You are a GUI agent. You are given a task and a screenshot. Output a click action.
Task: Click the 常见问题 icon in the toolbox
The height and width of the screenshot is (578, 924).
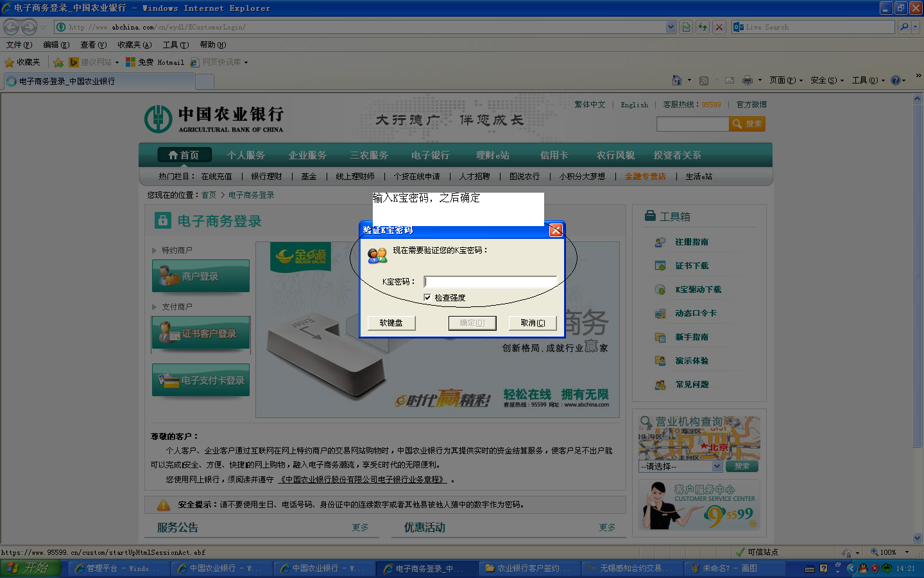tap(660, 385)
